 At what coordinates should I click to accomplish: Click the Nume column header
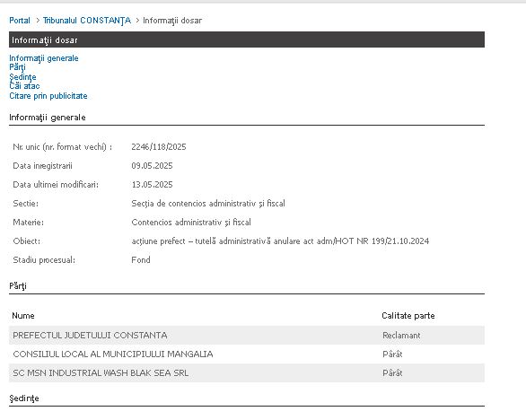pos(23,316)
